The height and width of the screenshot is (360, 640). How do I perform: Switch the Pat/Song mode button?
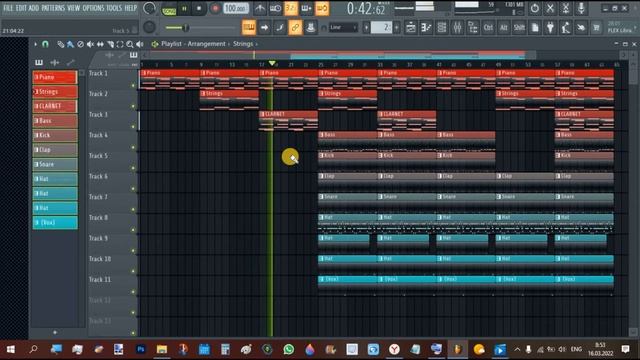click(169, 9)
